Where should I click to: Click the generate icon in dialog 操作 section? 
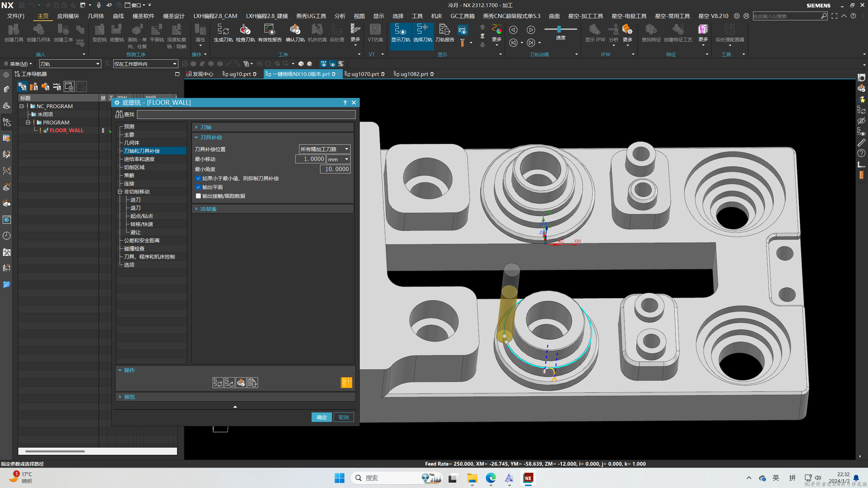coord(218,383)
